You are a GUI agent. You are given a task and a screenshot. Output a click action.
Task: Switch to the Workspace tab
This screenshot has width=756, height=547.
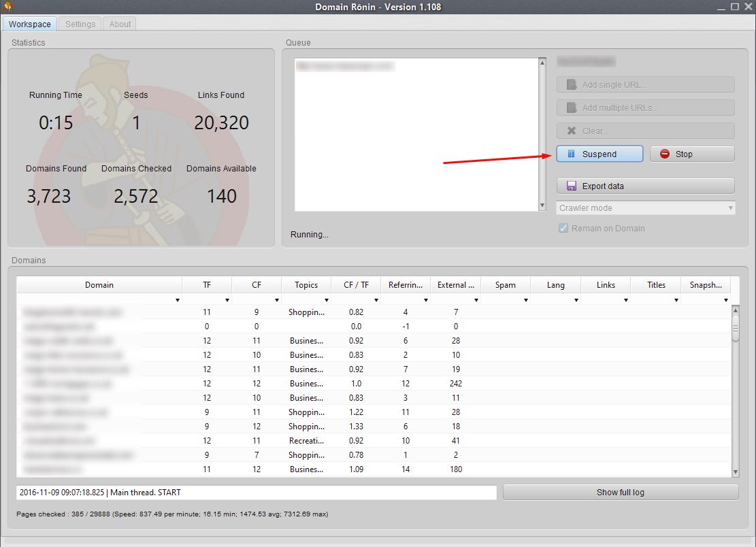[x=29, y=24]
